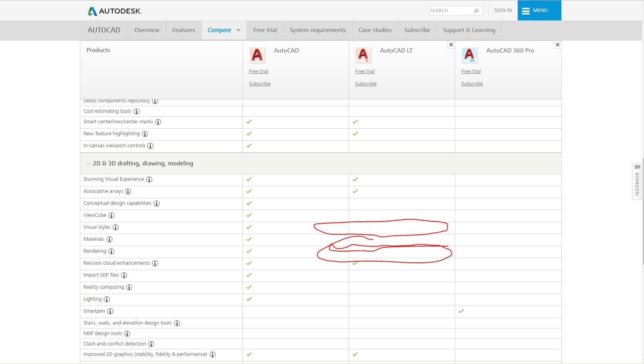This screenshot has height=364, width=644.
Task: Click Subscribe link under AutoCAD
Action: (x=259, y=84)
